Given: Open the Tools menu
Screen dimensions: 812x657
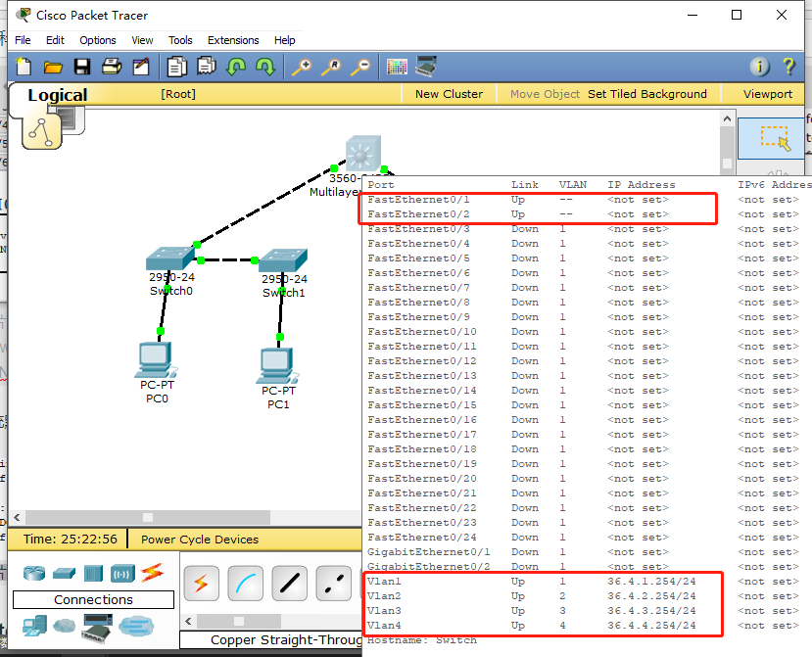Looking at the screenshot, I should pos(180,40).
